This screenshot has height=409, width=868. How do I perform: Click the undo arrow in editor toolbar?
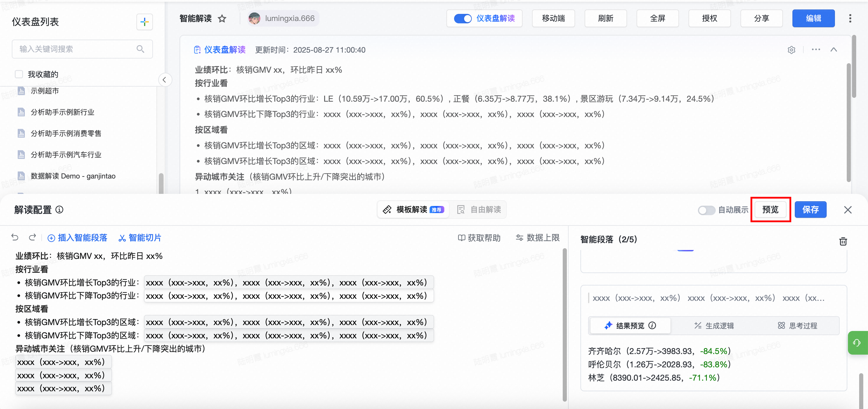(15, 237)
